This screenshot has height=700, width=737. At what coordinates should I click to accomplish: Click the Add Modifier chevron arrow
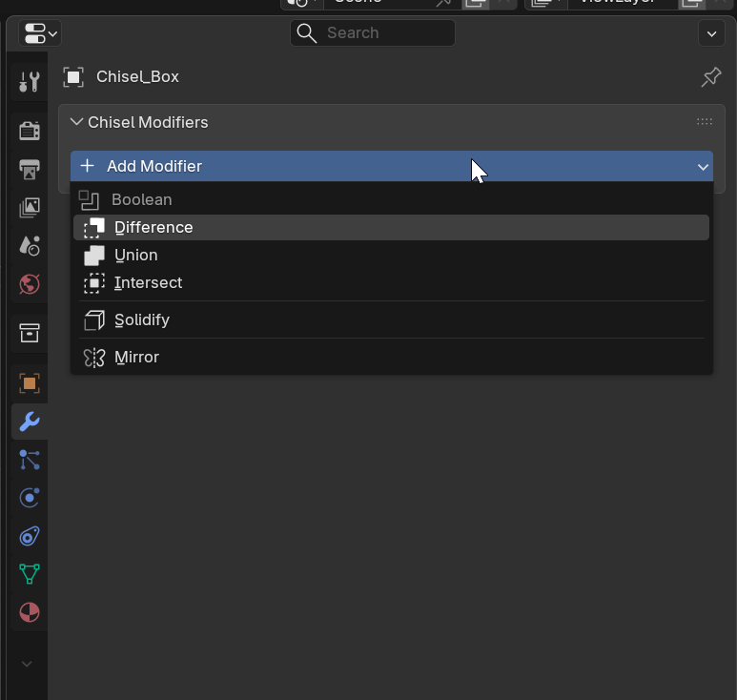click(703, 167)
